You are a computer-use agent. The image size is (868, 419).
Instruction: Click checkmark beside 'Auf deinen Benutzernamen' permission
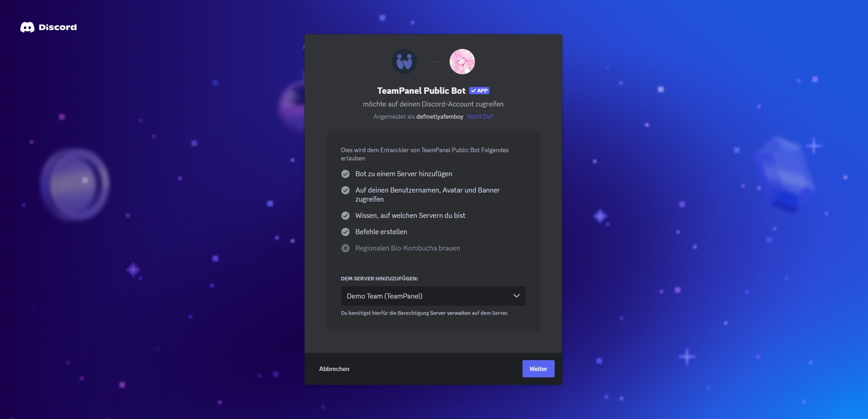point(345,190)
